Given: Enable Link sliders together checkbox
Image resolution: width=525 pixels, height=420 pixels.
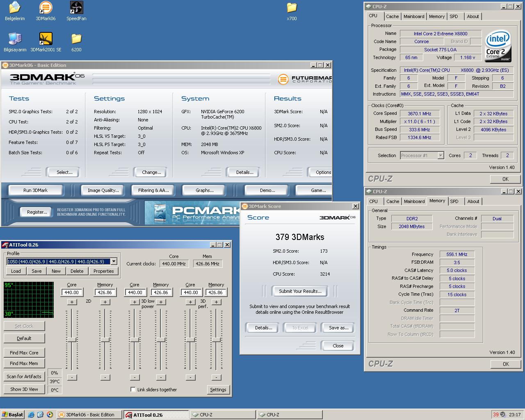Looking at the screenshot, I should pos(133,389).
